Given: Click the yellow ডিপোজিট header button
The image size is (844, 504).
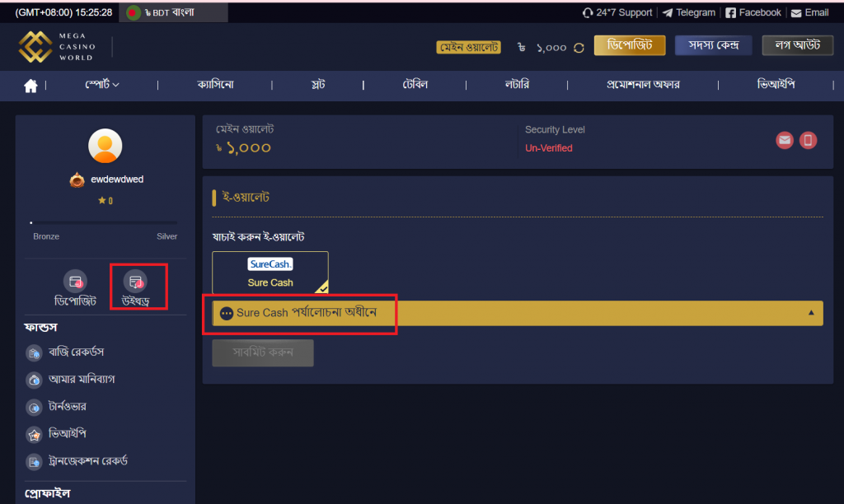Looking at the screenshot, I should coord(630,45).
